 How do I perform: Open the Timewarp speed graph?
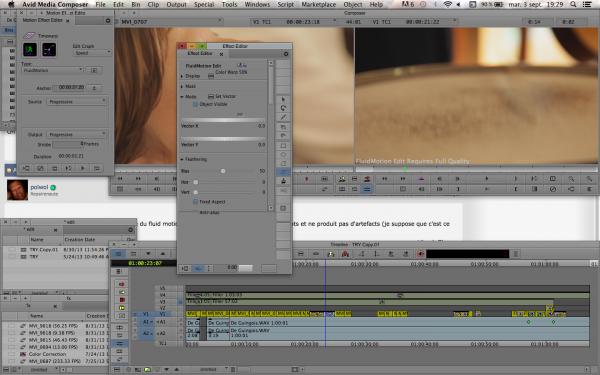(30, 49)
